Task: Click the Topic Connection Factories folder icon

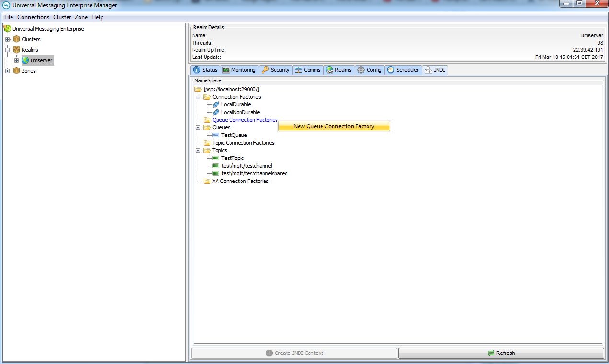Action: click(x=207, y=143)
